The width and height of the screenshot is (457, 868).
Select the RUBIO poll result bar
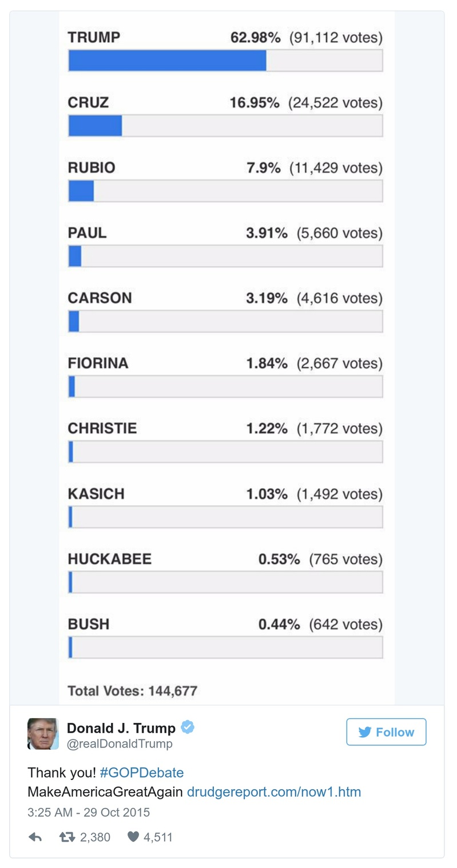(225, 191)
